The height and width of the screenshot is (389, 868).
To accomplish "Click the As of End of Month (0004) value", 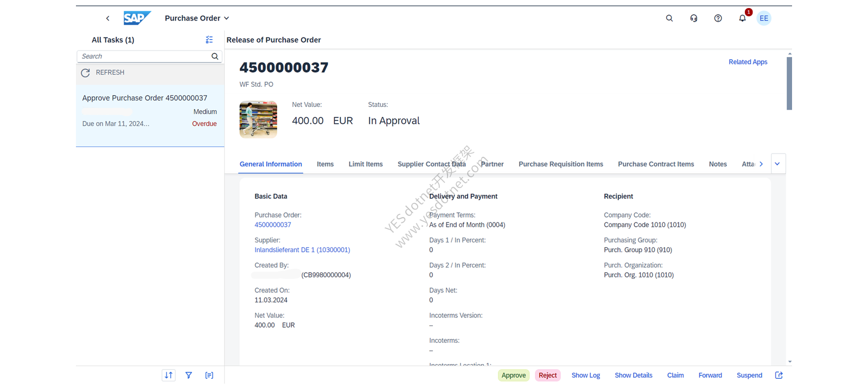I will point(467,225).
